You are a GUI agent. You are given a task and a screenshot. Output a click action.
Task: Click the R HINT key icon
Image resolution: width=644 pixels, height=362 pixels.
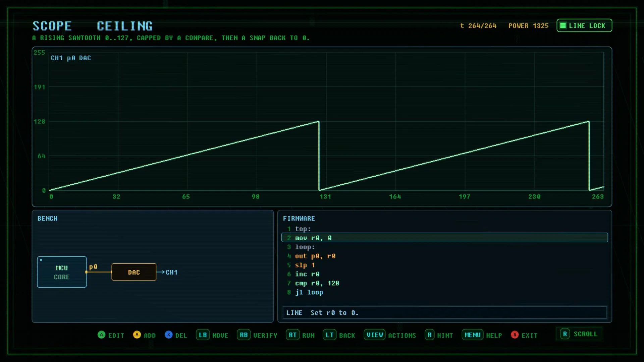tap(430, 335)
